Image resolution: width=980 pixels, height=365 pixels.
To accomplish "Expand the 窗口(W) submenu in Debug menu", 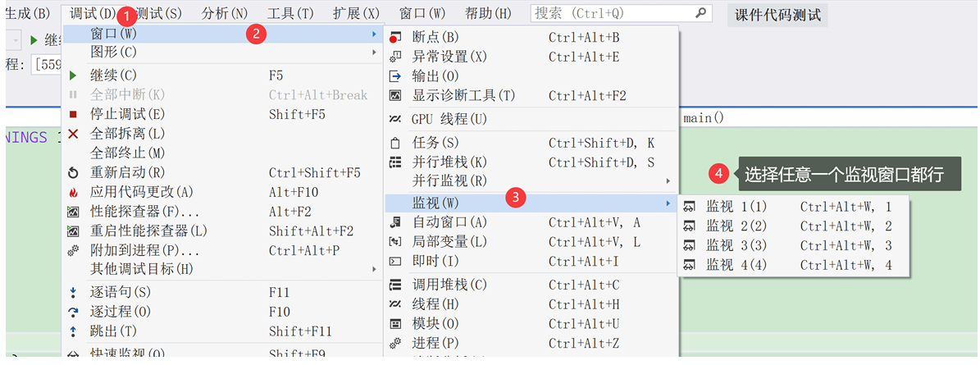I will pyautogui.click(x=224, y=34).
